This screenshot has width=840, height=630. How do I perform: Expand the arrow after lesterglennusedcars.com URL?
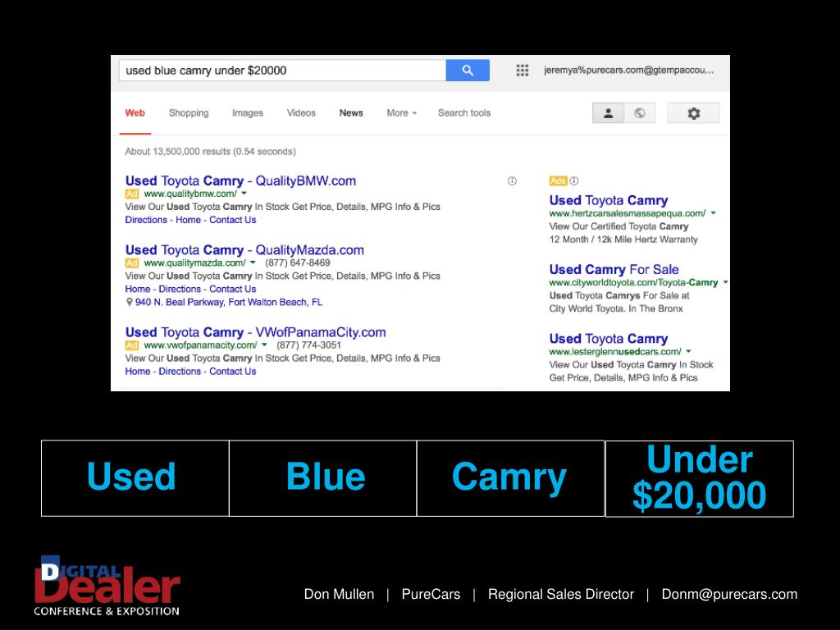[688, 351]
